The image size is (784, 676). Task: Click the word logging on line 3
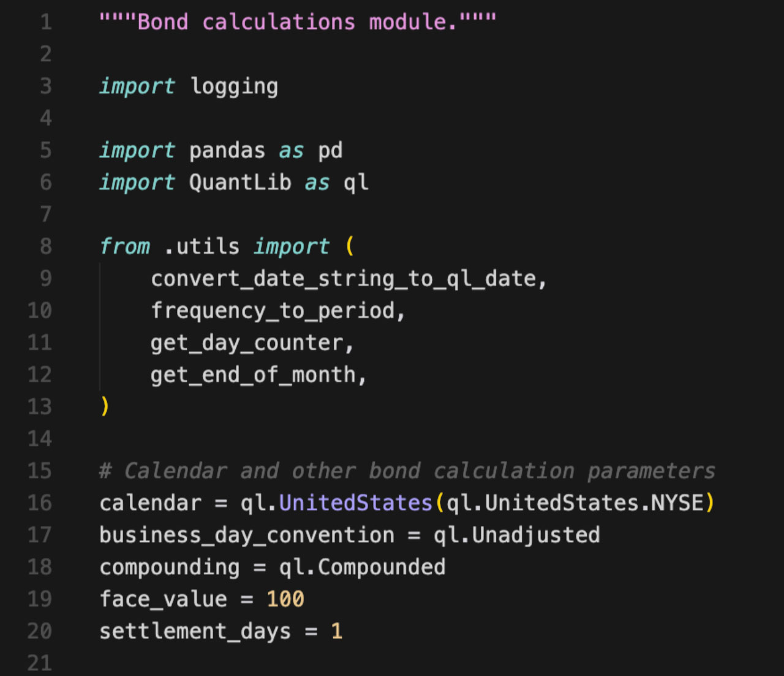[x=234, y=86]
